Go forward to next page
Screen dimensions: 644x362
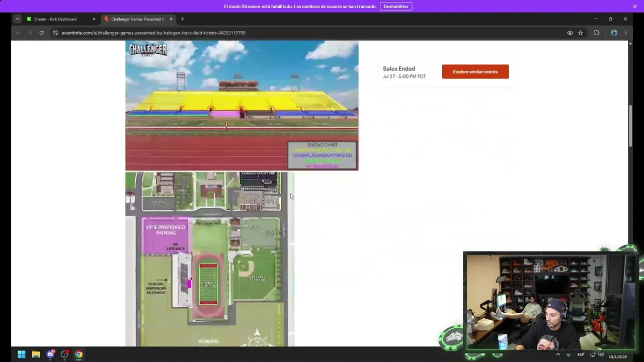(x=30, y=33)
